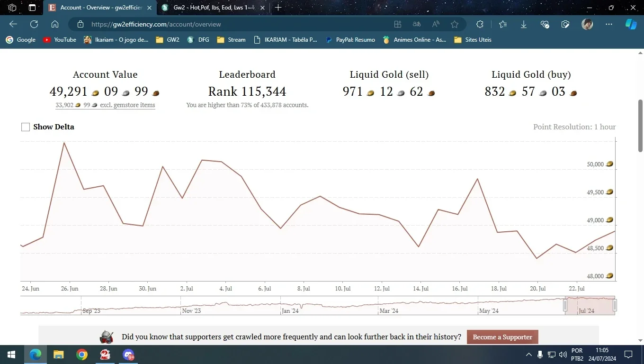Open network settings tray icon
The height and width of the screenshot is (364, 644).
point(552,355)
